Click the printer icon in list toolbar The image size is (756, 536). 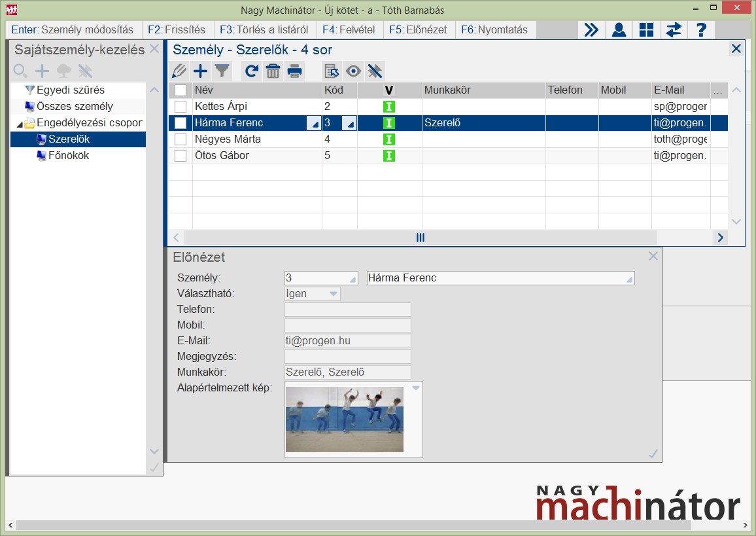[x=294, y=71]
